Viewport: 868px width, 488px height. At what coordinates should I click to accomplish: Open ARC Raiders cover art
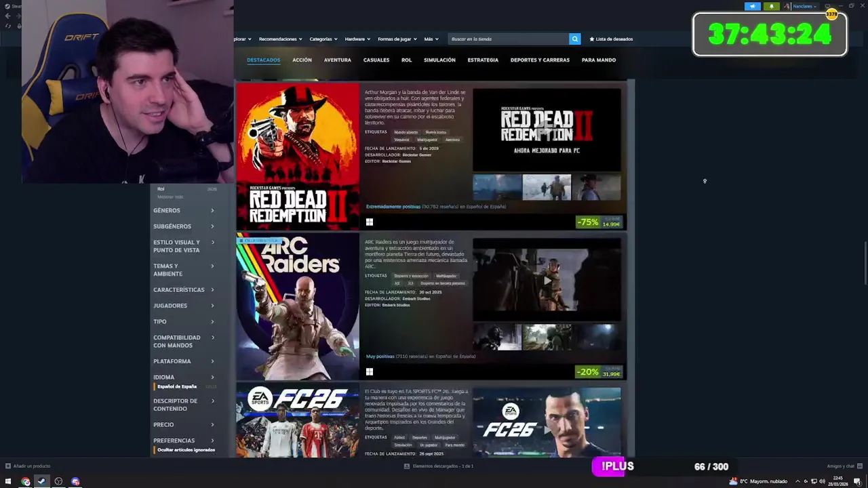pyautogui.click(x=298, y=306)
